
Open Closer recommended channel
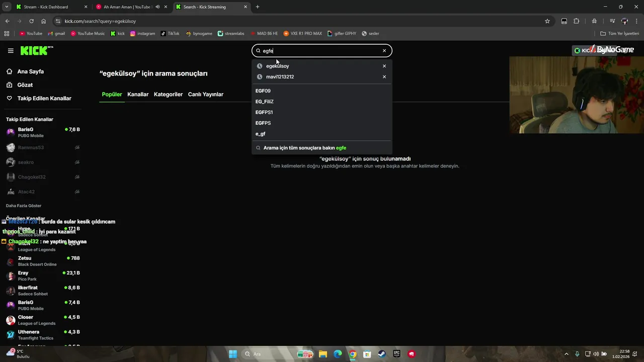click(43, 320)
